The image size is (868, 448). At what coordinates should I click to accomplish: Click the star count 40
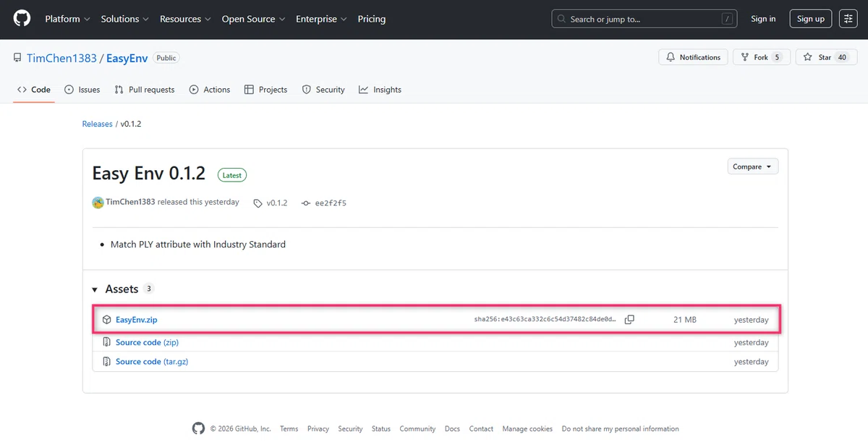point(842,57)
